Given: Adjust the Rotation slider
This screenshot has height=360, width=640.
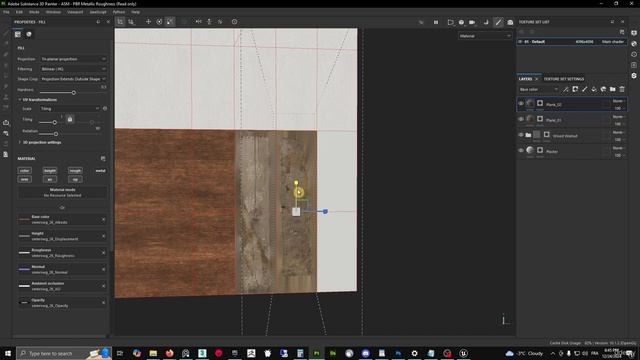Looking at the screenshot, I should coord(56,134).
